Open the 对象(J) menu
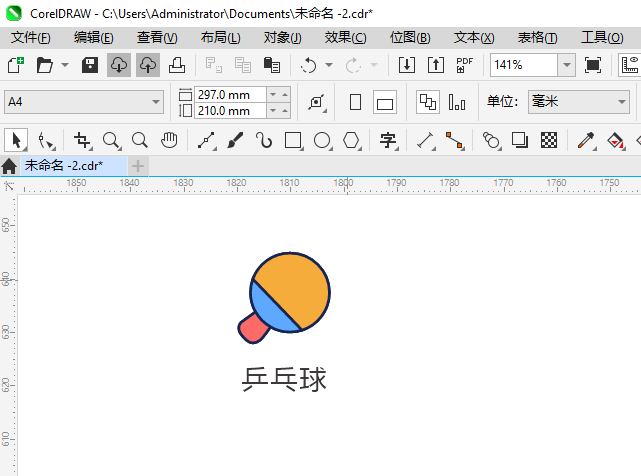Screen dimensions: 641x476 pyautogui.click(x=282, y=38)
